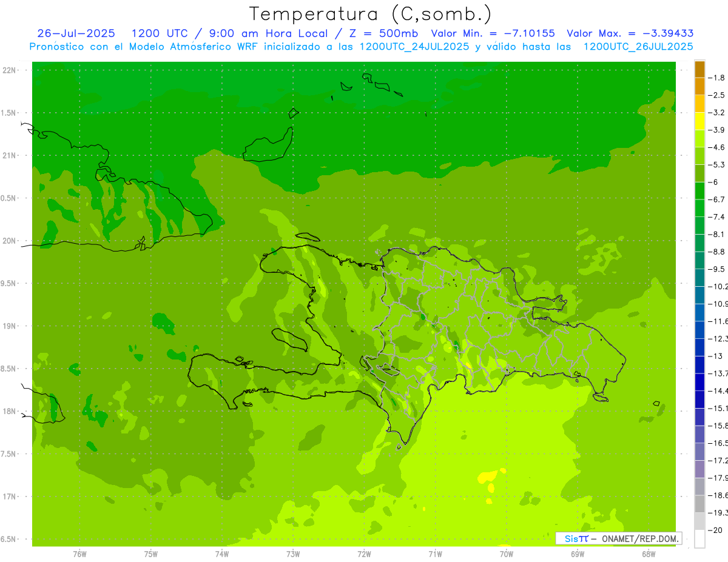The height and width of the screenshot is (562, 728).
Task: Click the -4.6 colorbar value
Action: (716, 147)
